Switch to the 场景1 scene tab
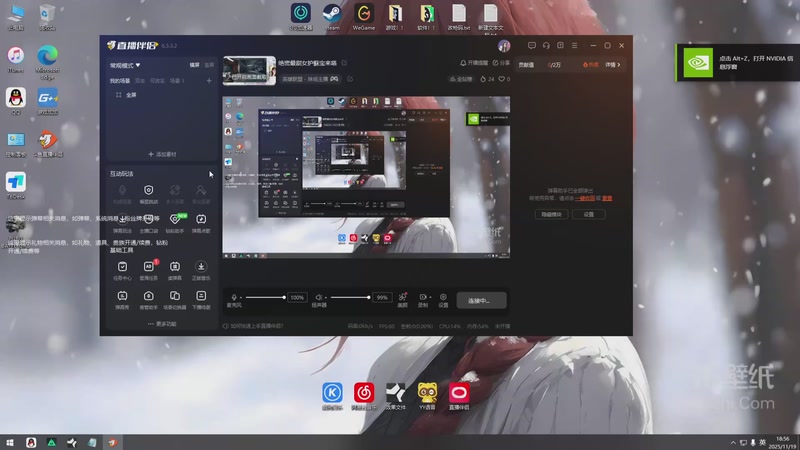This screenshot has width=800, height=450. [177, 81]
